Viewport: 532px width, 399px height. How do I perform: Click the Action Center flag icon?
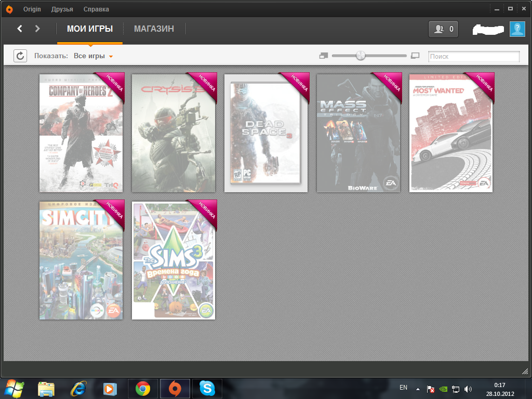click(431, 389)
